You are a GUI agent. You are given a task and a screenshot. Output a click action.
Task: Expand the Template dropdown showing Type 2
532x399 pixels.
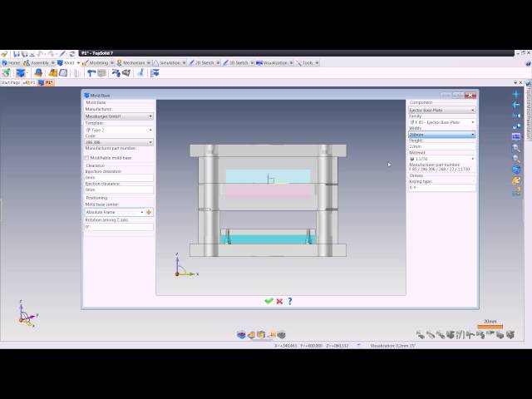click(119, 130)
